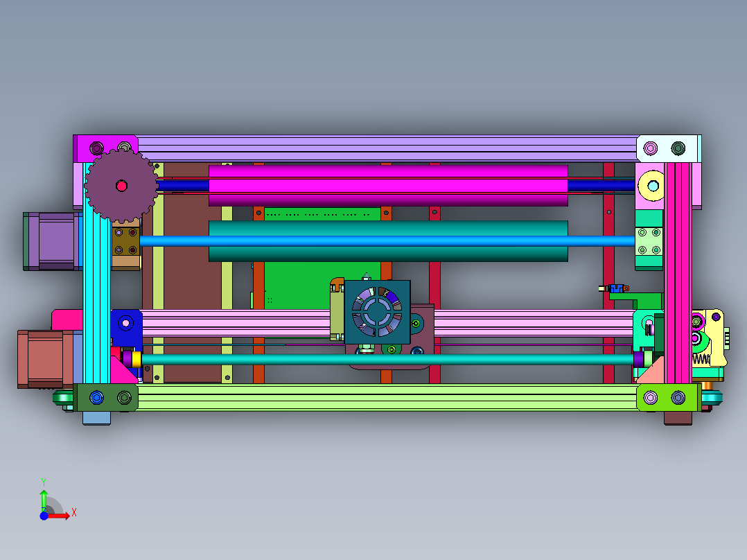The width and height of the screenshot is (747, 560).
Task: Select the hot pink vertical extrusion on right
Action: (678, 273)
